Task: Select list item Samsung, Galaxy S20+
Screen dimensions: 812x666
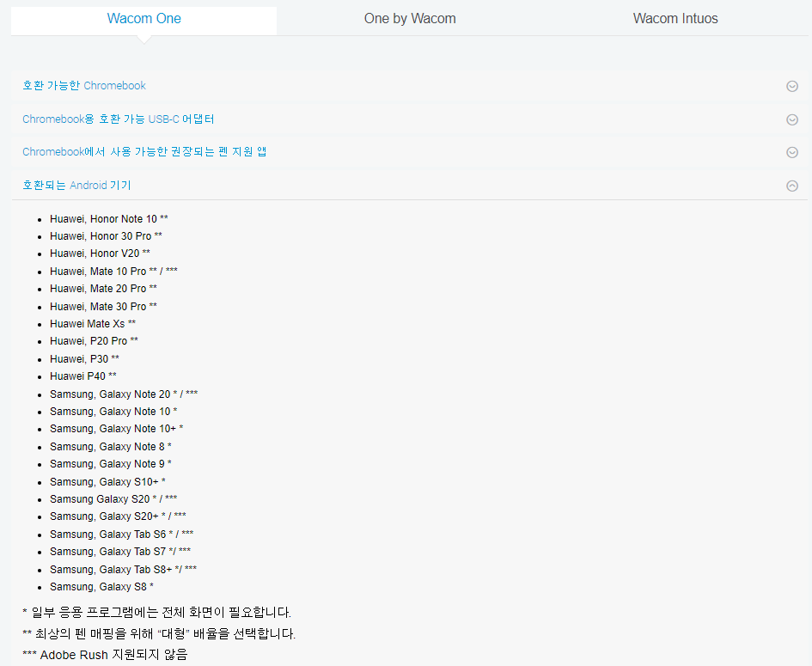Action: click(x=118, y=516)
